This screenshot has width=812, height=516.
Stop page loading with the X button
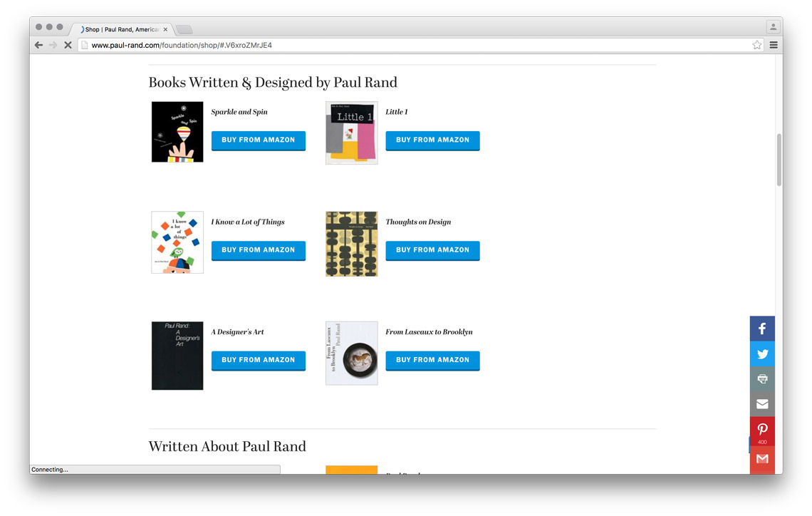68,45
